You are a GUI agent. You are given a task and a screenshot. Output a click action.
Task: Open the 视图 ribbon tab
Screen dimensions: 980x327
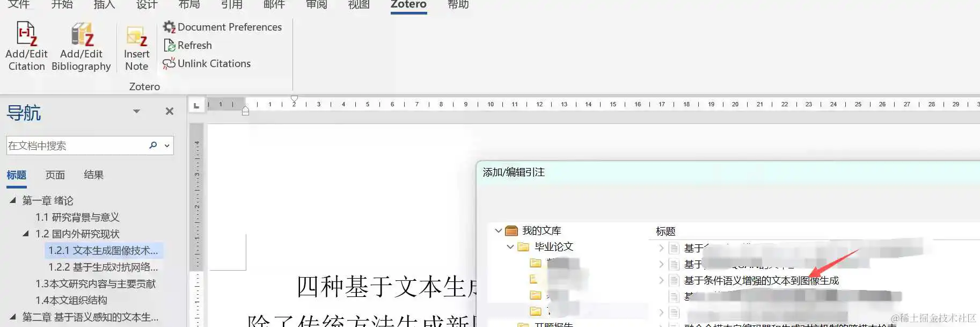359,5
